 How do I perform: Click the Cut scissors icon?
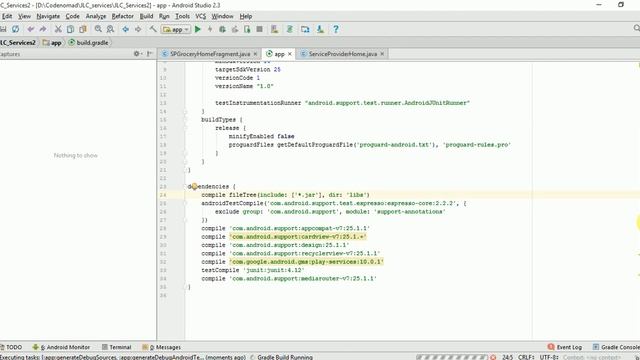(58, 29)
